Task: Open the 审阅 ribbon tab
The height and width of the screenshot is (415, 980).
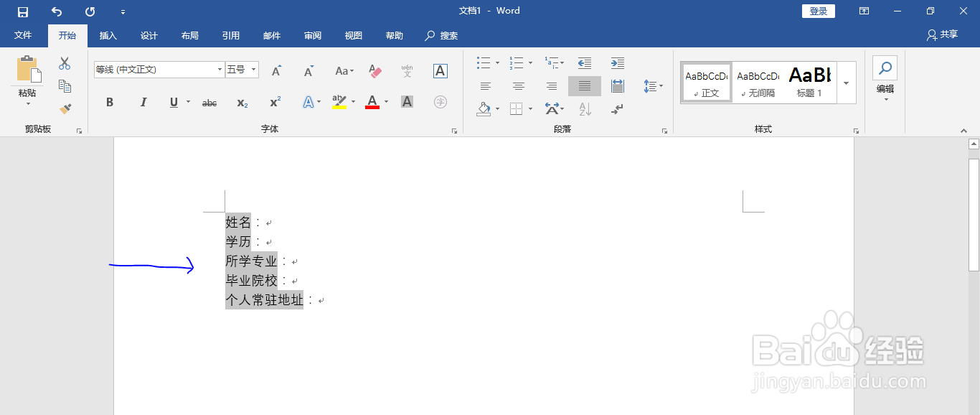Action: tap(311, 35)
